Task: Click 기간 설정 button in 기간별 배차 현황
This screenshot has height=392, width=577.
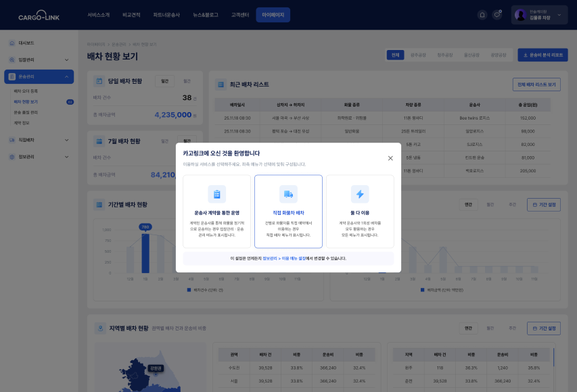Action: (544, 205)
